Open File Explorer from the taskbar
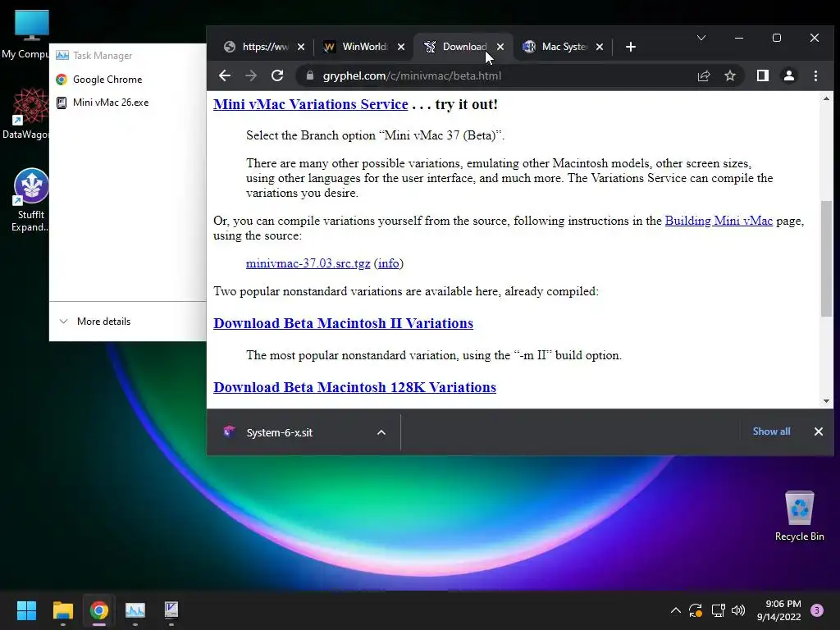The image size is (840, 630). 62,610
